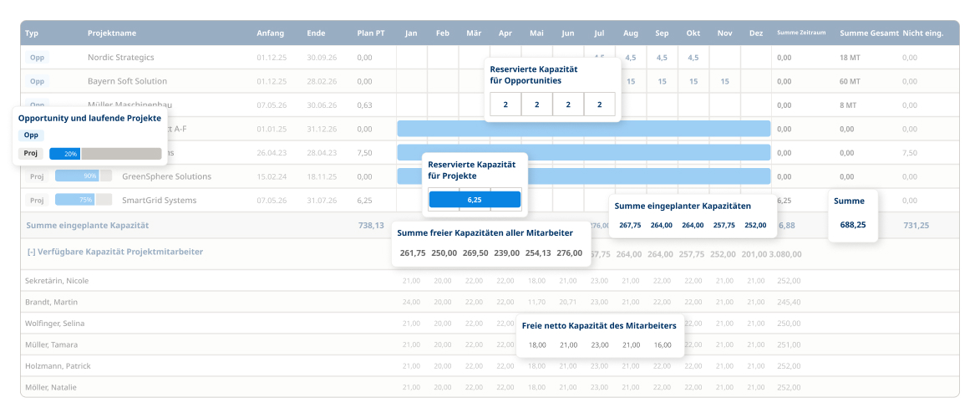Viewport: 980px width, 418px height.
Task: Click the 267,75 planned capacity value
Action: point(630,225)
